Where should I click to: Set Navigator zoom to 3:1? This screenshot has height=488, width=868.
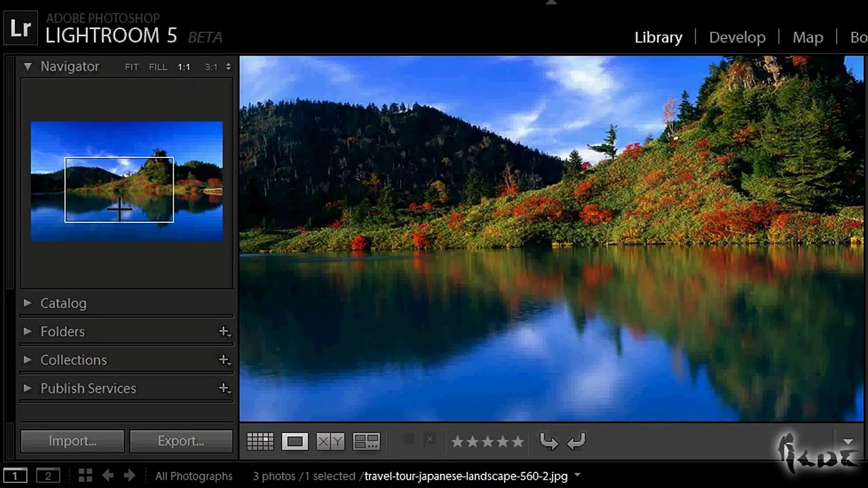211,67
